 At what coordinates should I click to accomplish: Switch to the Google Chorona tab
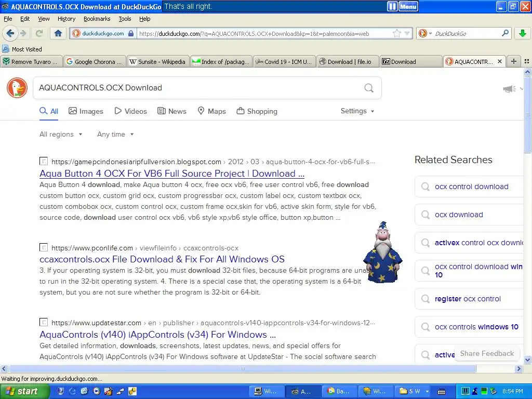pyautogui.click(x=95, y=61)
